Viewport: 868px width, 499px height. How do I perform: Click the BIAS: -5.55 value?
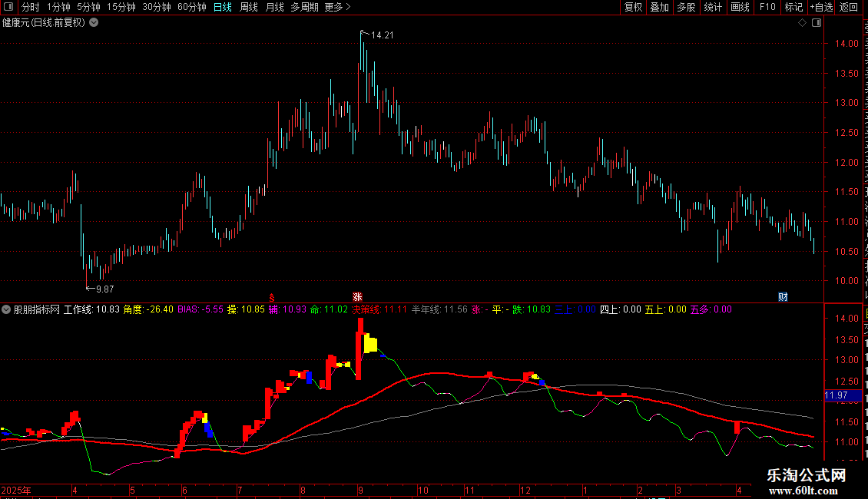tap(200, 309)
